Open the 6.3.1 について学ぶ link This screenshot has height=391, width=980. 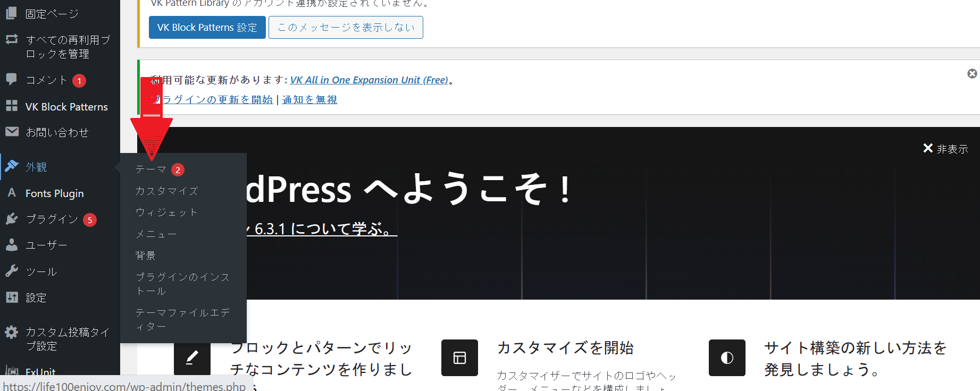[x=321, y=229]
